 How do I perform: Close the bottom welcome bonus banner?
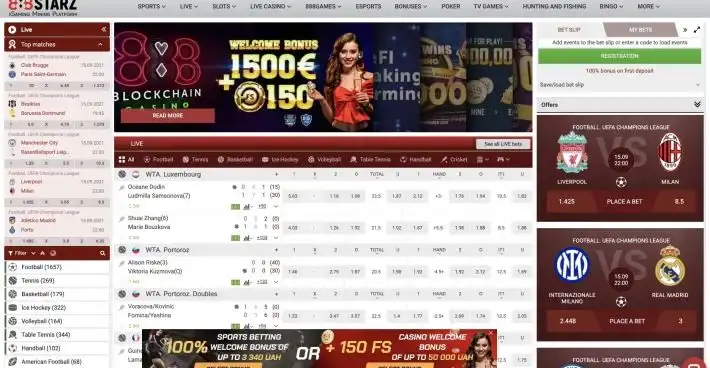[490, 333]
